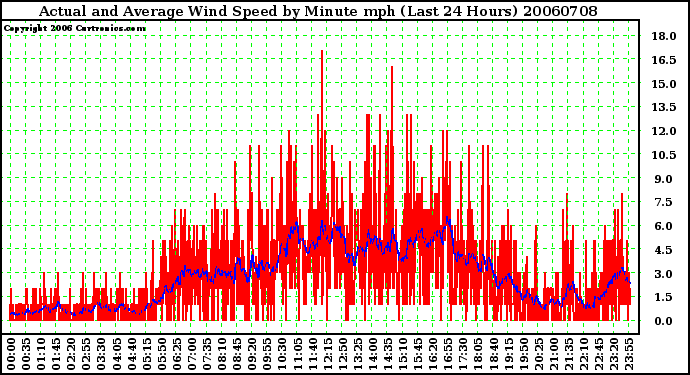
Task: Click the 12.0 y-axis label
Action: pyautogui.click(x=664, y=131)
